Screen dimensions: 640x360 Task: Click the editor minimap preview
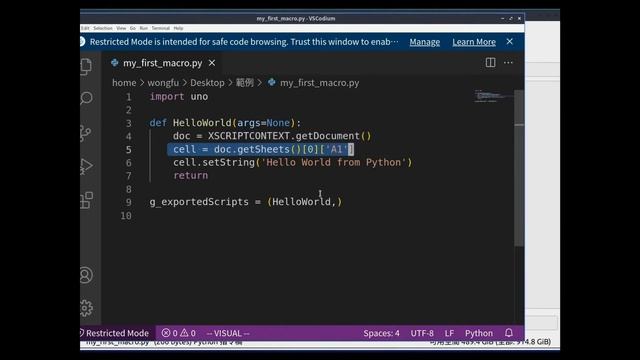493,96
